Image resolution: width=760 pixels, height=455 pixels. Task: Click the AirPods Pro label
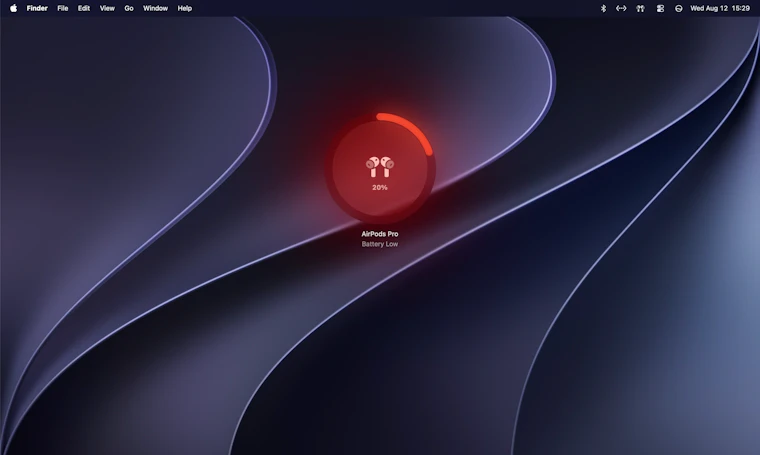coord(380,234)
